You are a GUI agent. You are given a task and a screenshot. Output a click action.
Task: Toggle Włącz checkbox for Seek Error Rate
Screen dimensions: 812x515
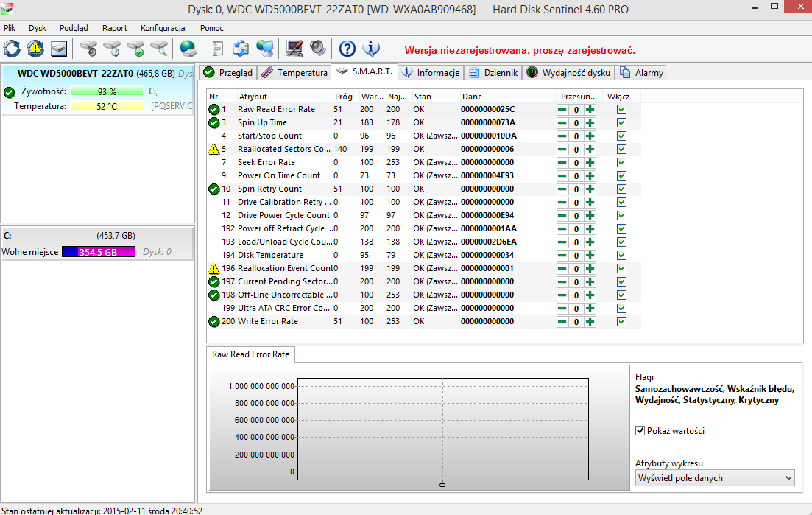tap(621, 163)
